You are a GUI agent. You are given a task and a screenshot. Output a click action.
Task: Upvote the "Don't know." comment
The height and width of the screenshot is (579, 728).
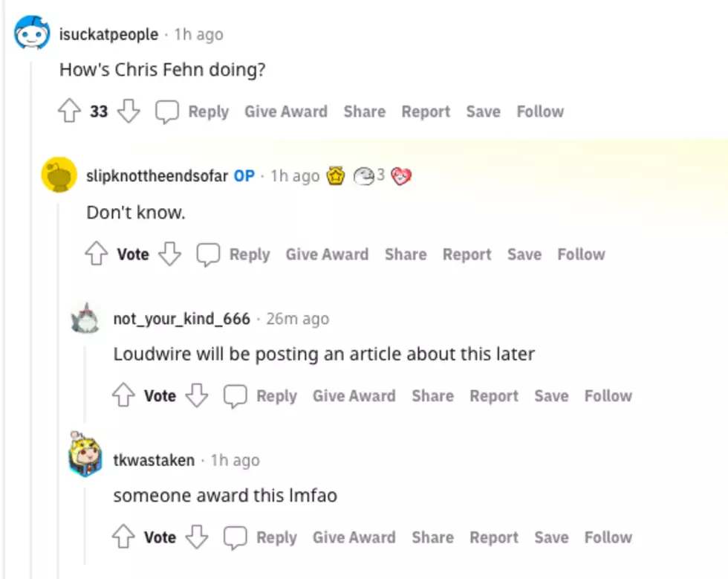96,253
